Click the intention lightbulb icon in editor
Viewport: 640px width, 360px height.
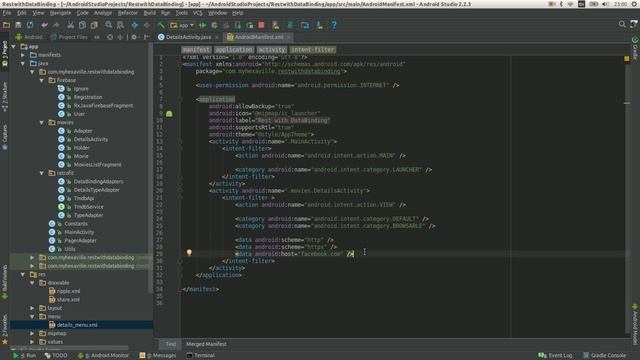pos(189,253)
